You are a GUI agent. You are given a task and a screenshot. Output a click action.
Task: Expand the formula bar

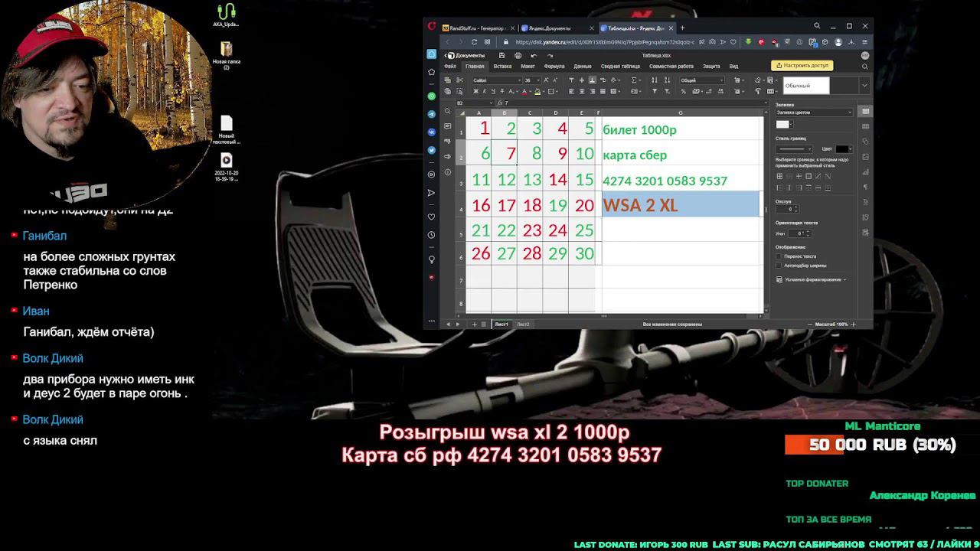point(764,103)
